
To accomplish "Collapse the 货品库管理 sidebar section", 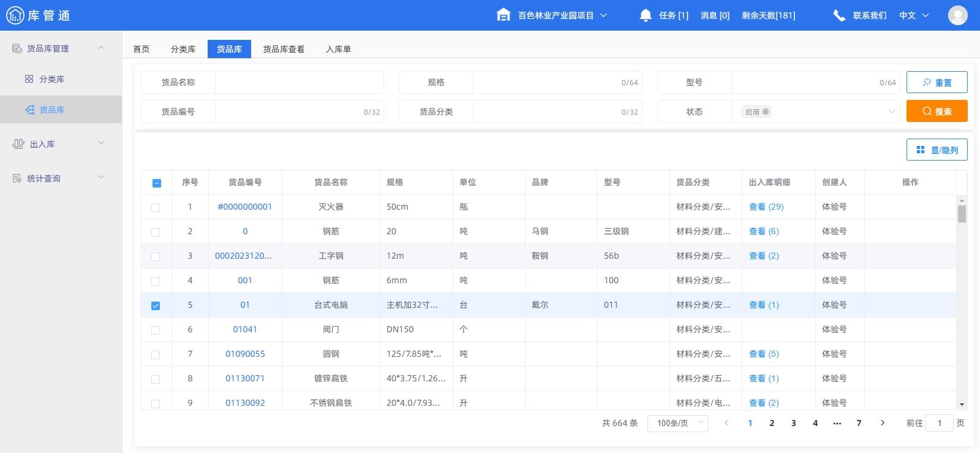I will tap(101, 48).
